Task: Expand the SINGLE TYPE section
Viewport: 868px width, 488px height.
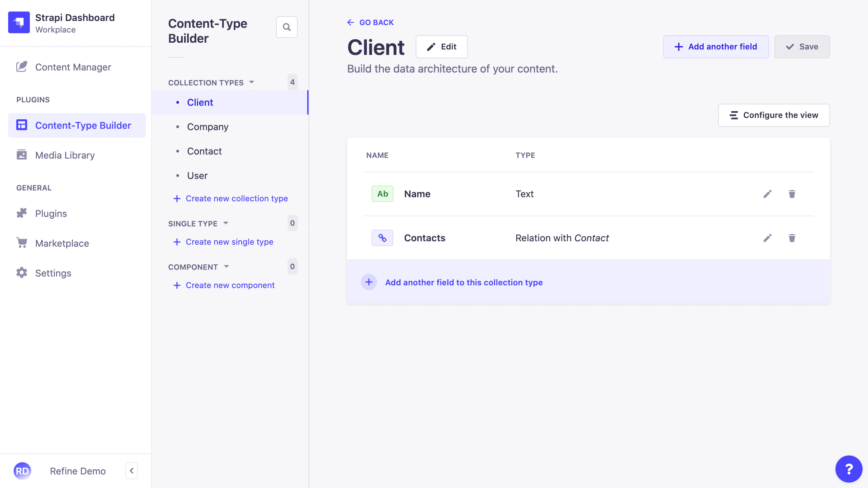Action: pos(226,223)
